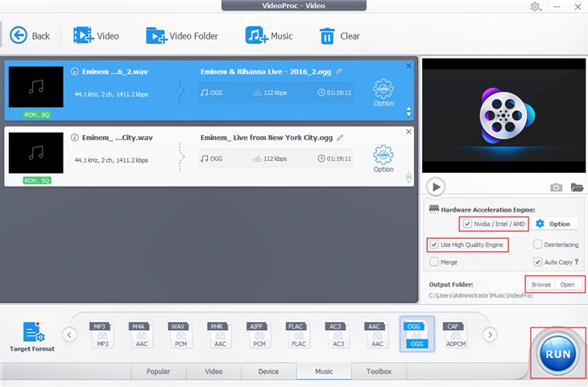Remove the Eminem ...6_2.wav item
Screen dimensions: 588x387
pos(408,65)
